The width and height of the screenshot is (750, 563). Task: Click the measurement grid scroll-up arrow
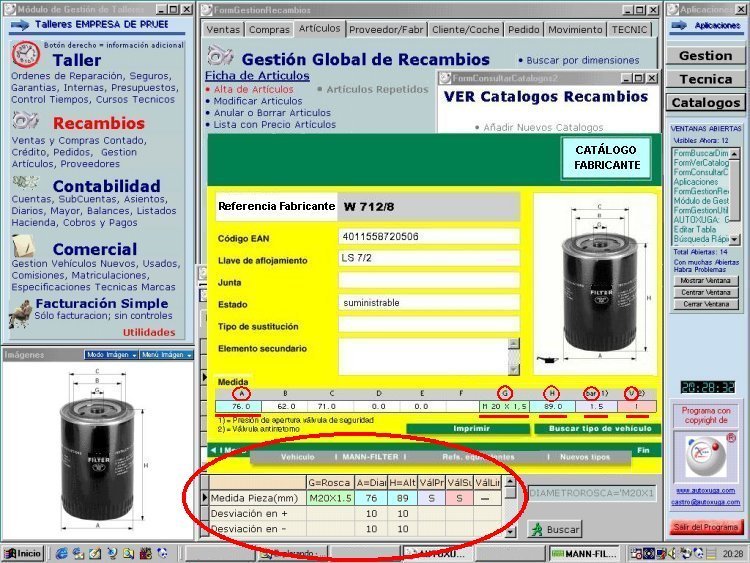[510, 482]
